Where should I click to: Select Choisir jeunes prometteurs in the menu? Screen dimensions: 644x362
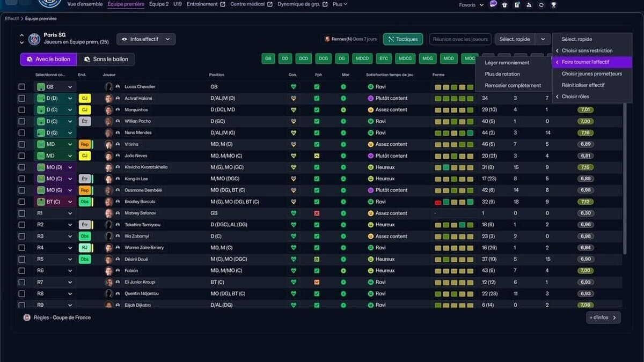(592, 73)
